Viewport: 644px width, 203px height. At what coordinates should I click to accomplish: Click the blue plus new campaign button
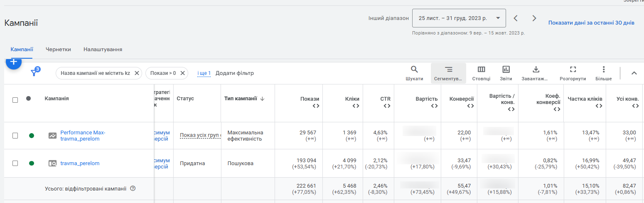click(14, 62)
